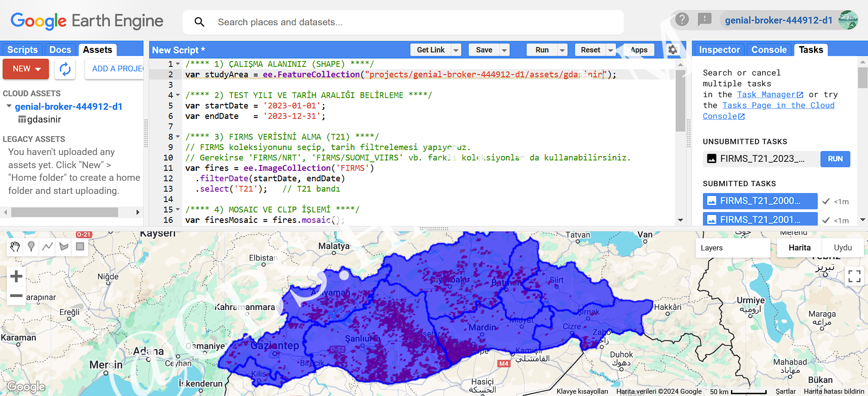
Task: Switch map to Harita view
Action: [799, 248]
